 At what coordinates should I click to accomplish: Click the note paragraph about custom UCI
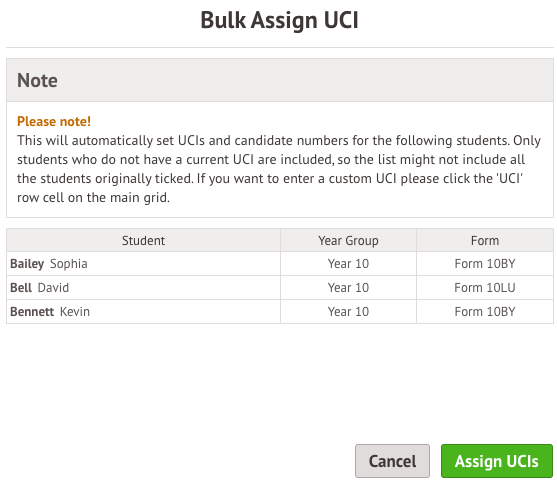click(279, 169)
